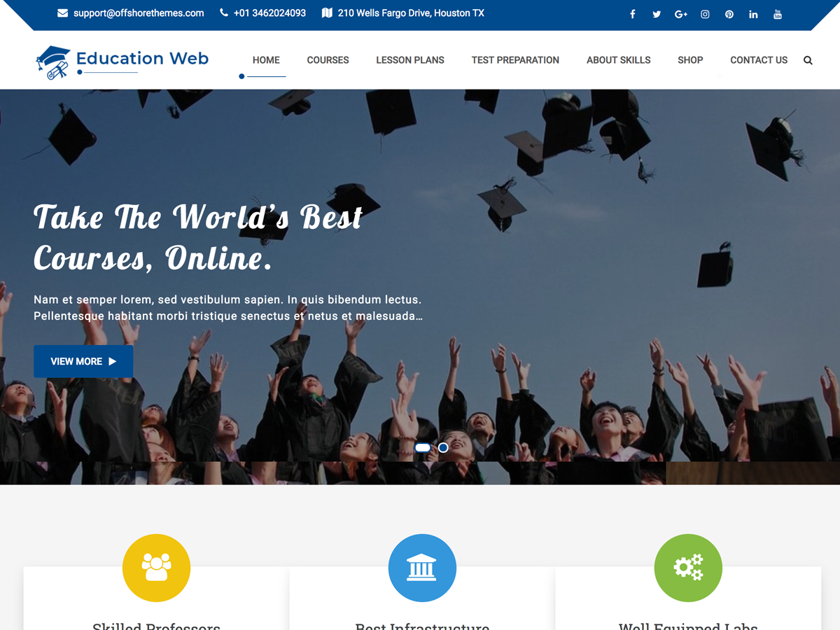The height and width of the screenshot is (630, 840).
Task: Select the Well Equipped Labs gears icon
Action: click(688, 568)
